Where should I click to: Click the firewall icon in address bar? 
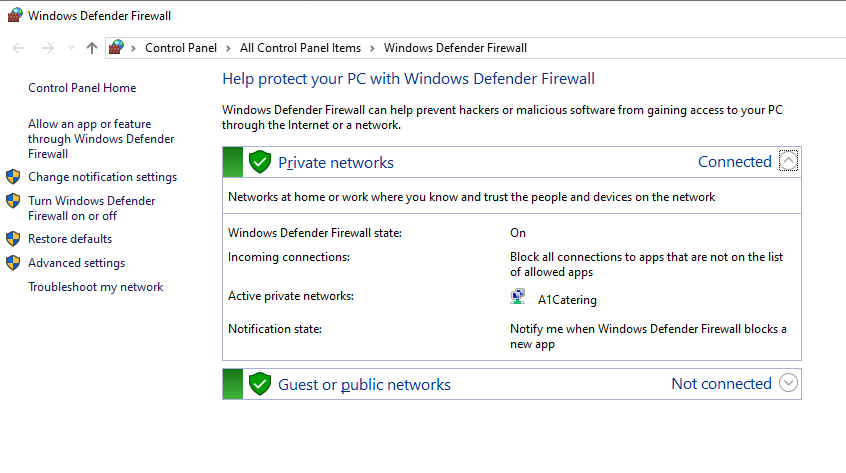(116, 47)
